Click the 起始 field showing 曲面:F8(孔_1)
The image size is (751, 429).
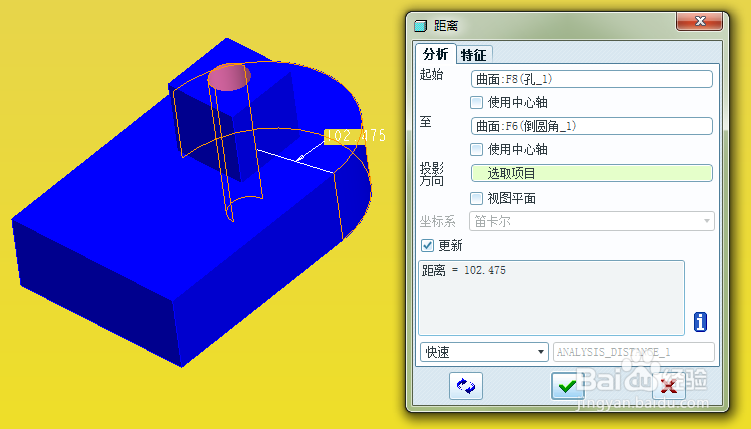592,79
